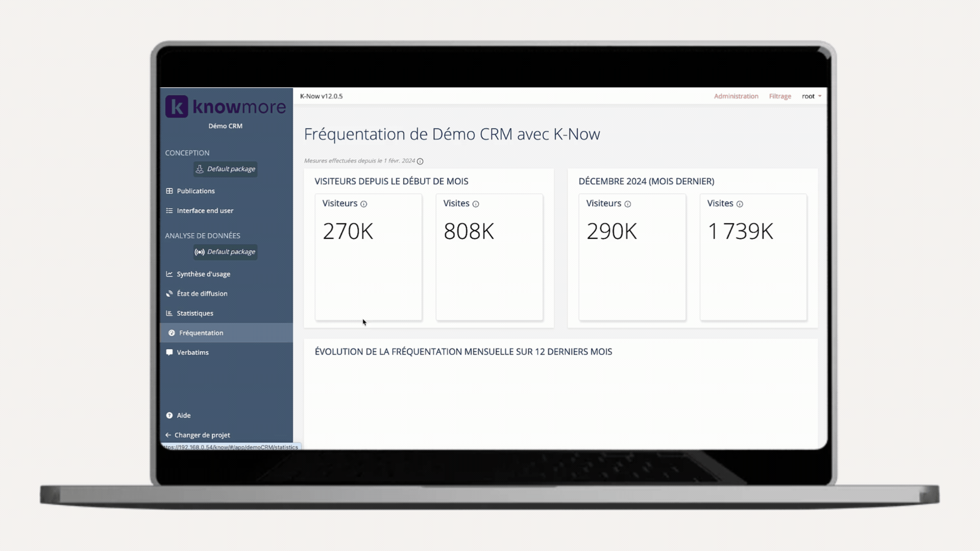This screenshot has height=551, width=980.
Task: Open the Aide help link
Action: (226, 416)
